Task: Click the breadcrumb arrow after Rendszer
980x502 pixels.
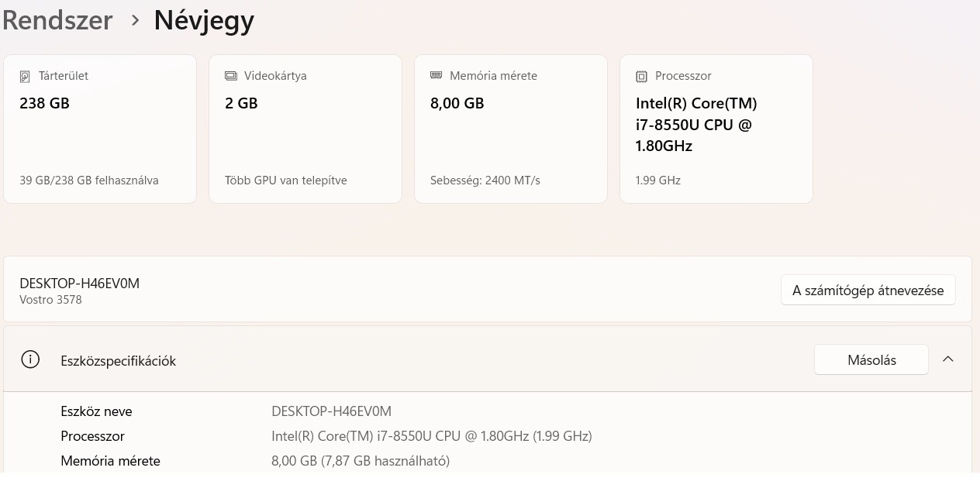Action: [x=136, y=21]
